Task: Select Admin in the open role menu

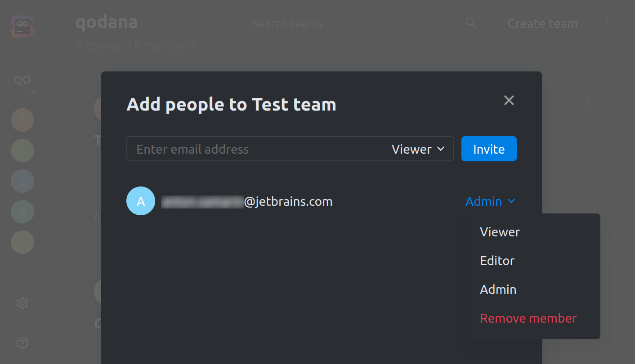Action: pyautogui.click(x=498, y=289)
